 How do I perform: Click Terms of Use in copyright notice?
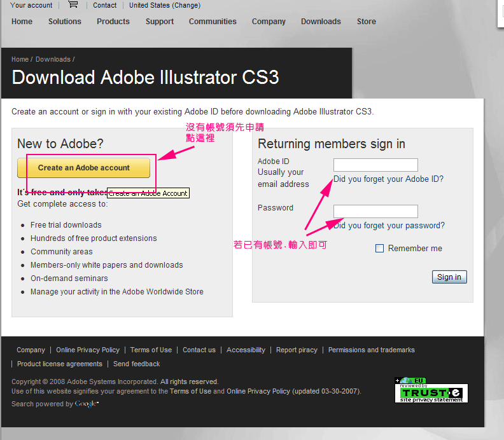(191, 391)
